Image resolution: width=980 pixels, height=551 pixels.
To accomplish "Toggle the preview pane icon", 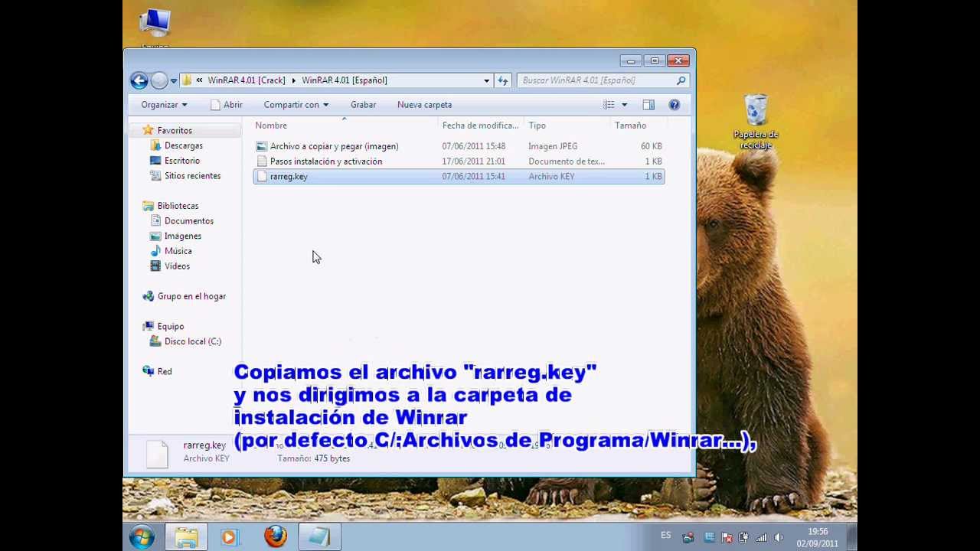I will coord(648,105).
